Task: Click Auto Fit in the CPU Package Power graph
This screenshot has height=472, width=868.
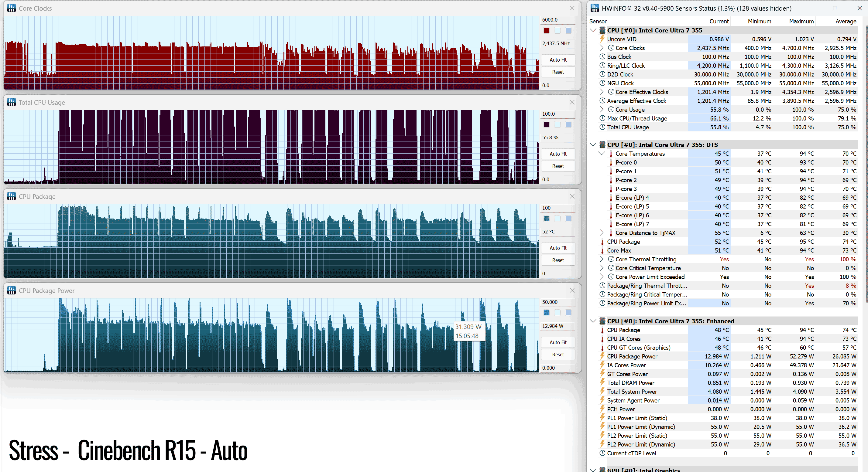Action: 558,342
